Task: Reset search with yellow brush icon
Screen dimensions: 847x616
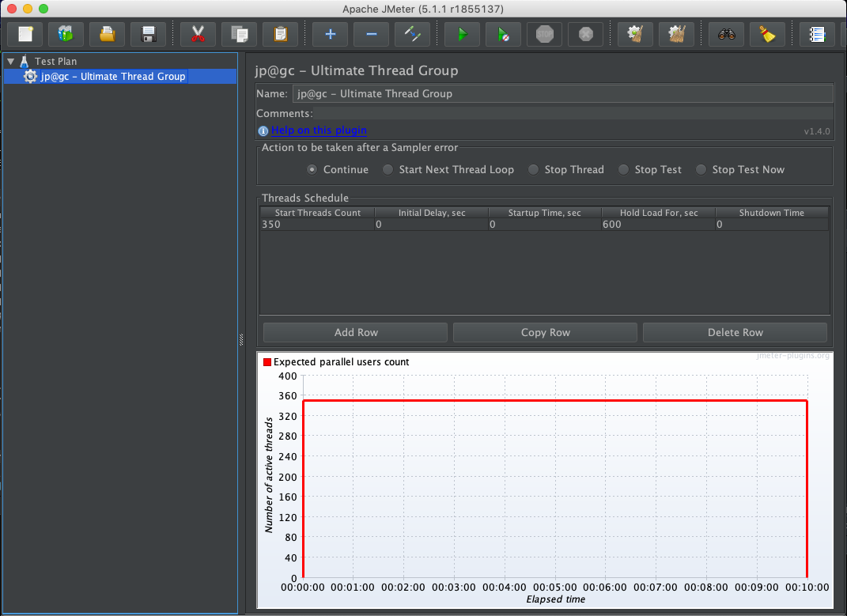Action: click(x=767, y=34)
